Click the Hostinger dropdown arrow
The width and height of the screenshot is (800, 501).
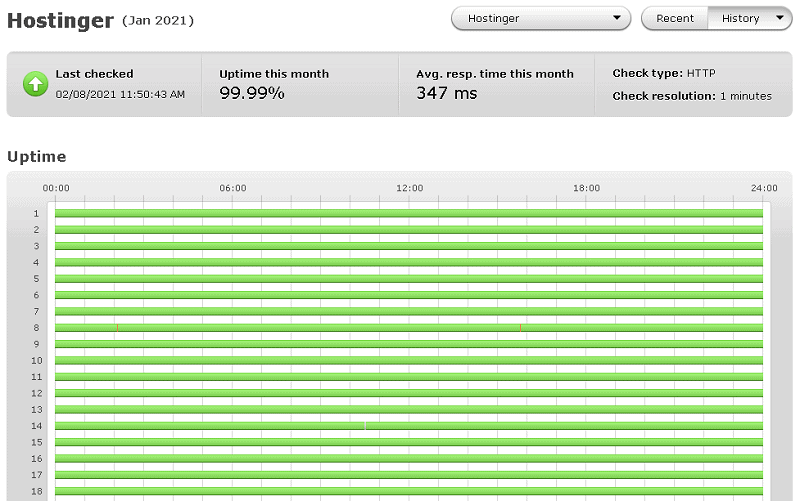(617, 18)
